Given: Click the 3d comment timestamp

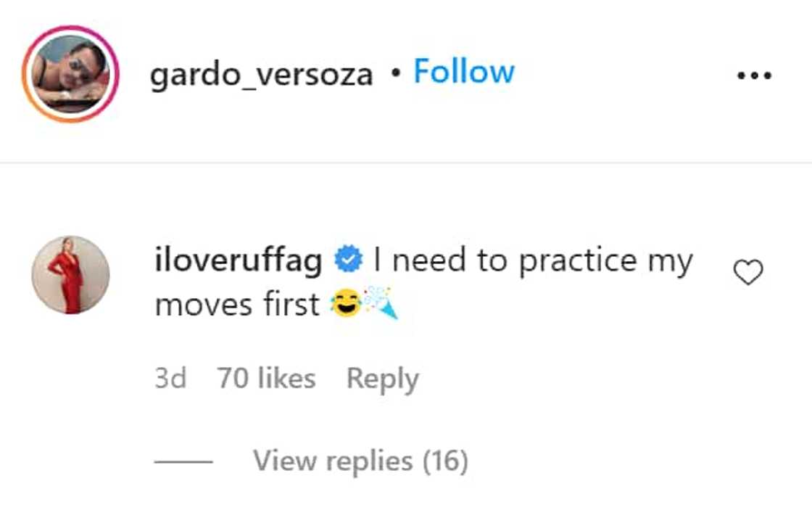Looking at the screenshot, I should click(x=170, y=379).
